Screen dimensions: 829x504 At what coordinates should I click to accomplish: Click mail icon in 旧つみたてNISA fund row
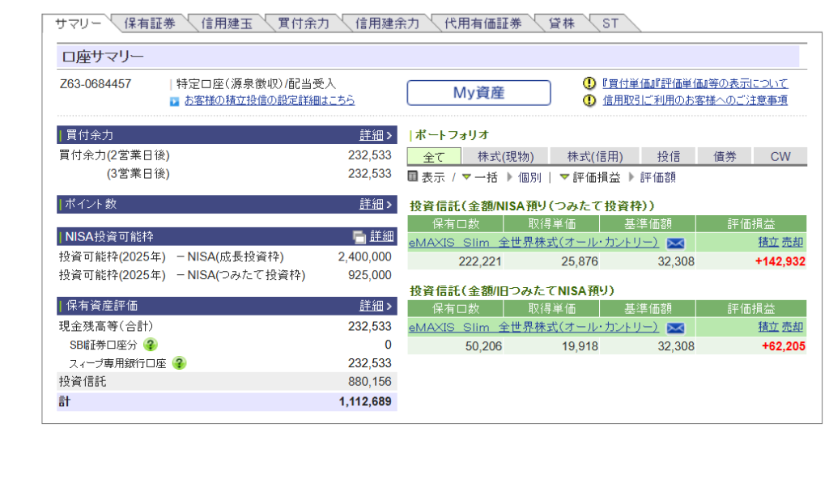click(x=675, y=328)
